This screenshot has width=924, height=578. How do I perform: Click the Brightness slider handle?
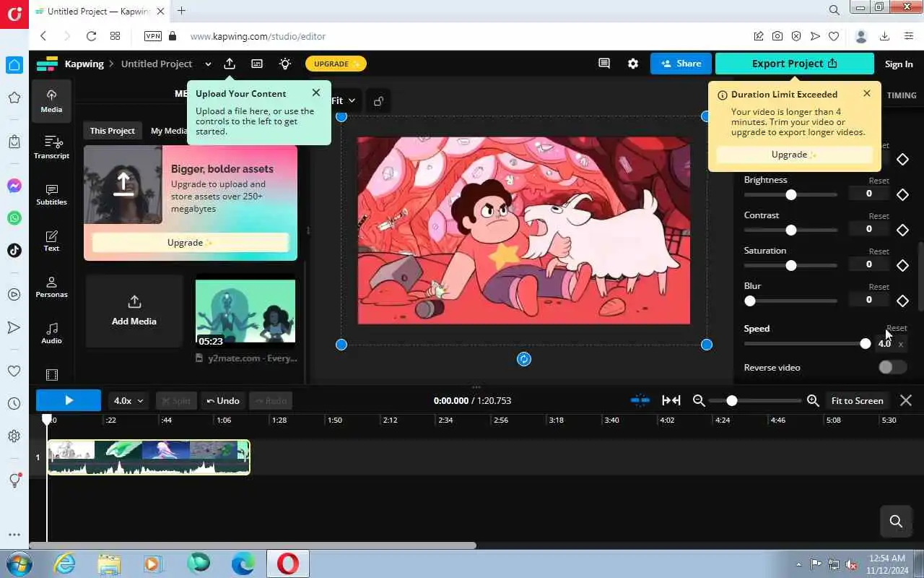pyautogui.click(x=791, y=194)
